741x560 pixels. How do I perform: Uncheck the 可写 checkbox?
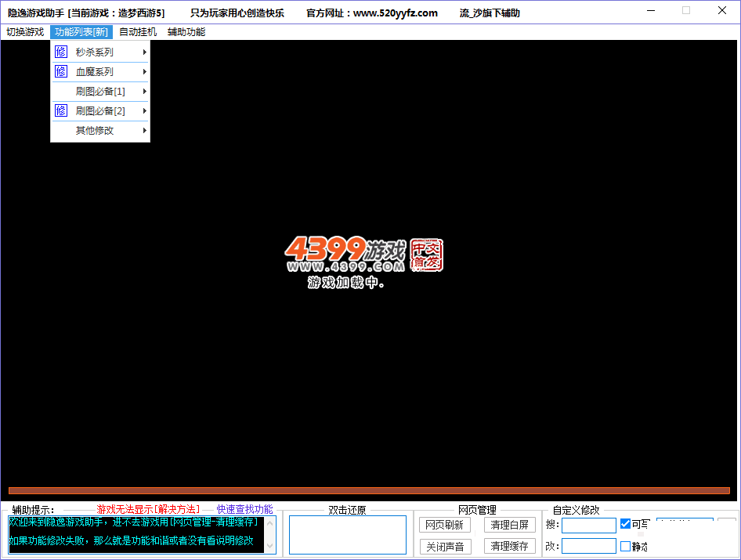625,524
